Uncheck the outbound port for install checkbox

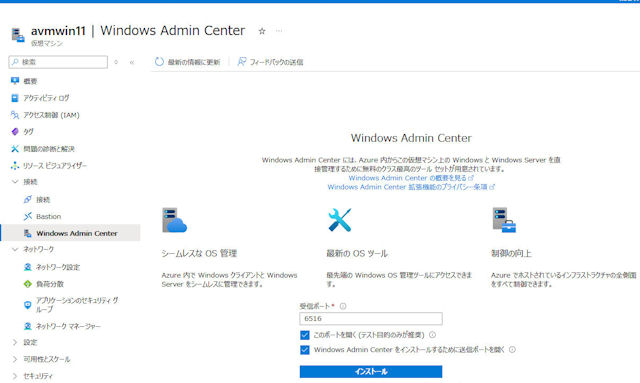click(304, 350)
